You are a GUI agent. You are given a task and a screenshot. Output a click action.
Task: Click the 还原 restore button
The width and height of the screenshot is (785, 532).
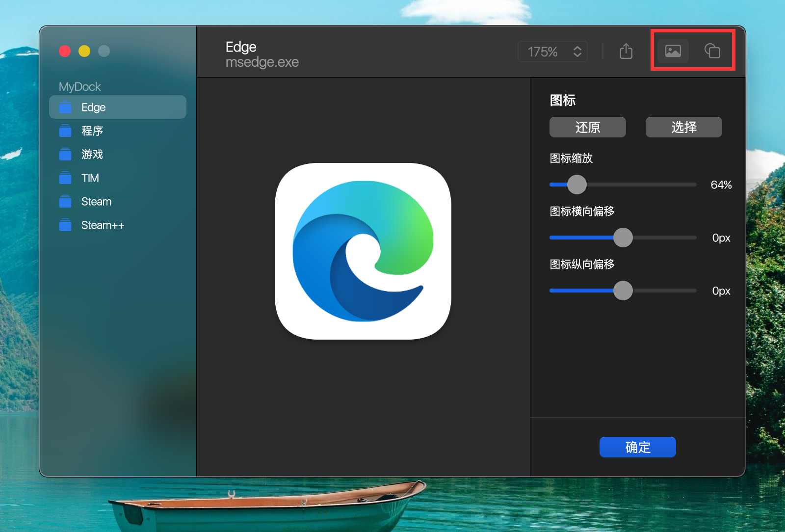coord(588,127)
